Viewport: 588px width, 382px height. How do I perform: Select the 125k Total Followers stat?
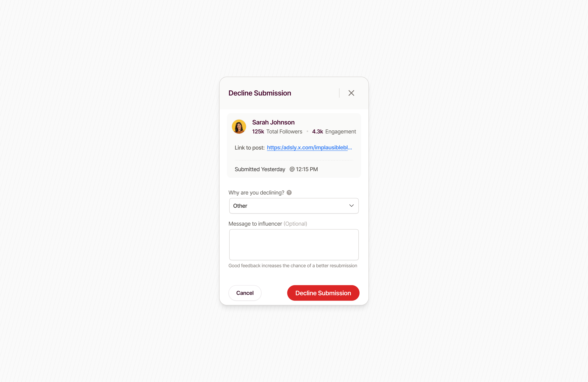pos(277,131)
